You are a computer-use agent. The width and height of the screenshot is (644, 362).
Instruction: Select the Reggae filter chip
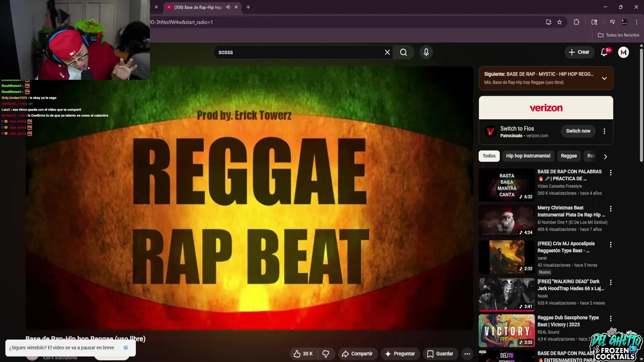pos(569,156)
